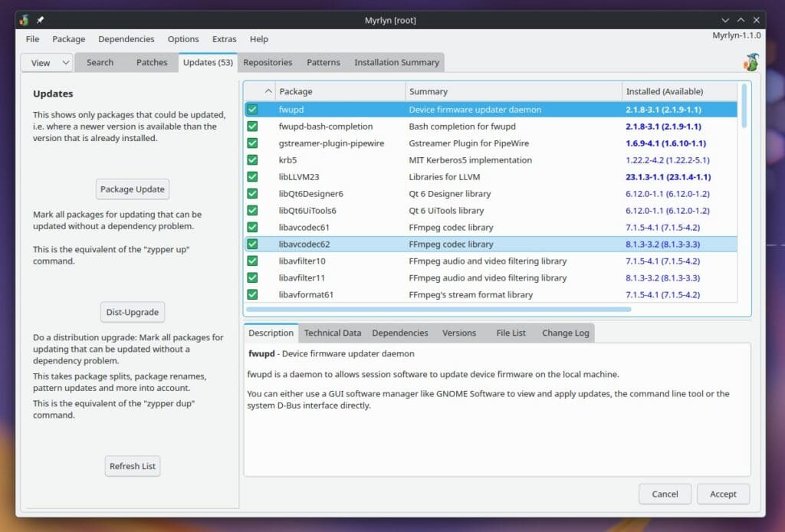The image size is (785, 532).
Task: Click version 1.22.2-4.2 (1.22.2-5.1)
Action: [x=668, y=160]
